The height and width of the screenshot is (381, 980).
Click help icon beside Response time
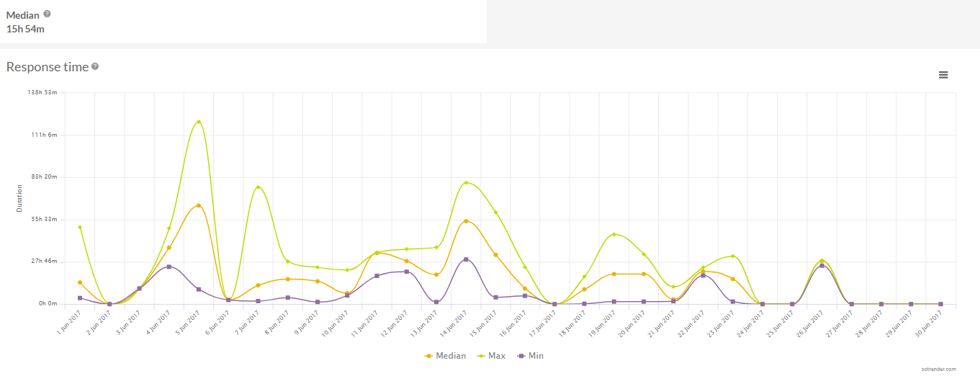pos(95,66)
